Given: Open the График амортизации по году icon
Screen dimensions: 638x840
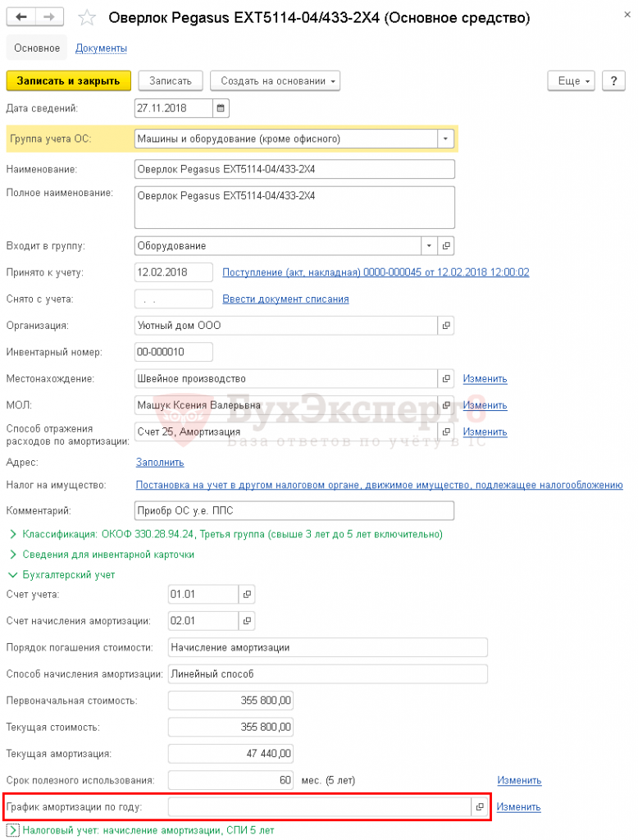Looking at the screenshot, I should pos(480,807).
